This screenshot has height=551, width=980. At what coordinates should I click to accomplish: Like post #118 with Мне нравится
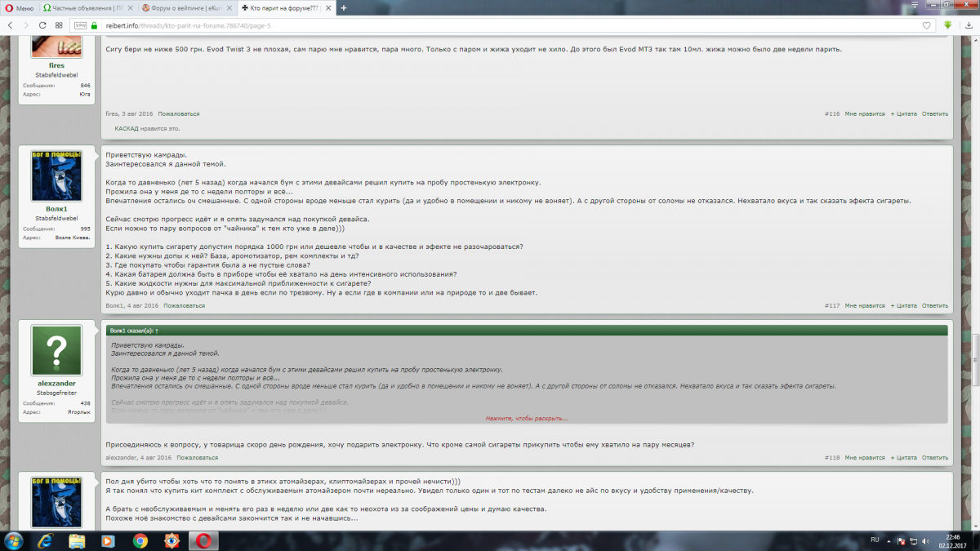865,458
